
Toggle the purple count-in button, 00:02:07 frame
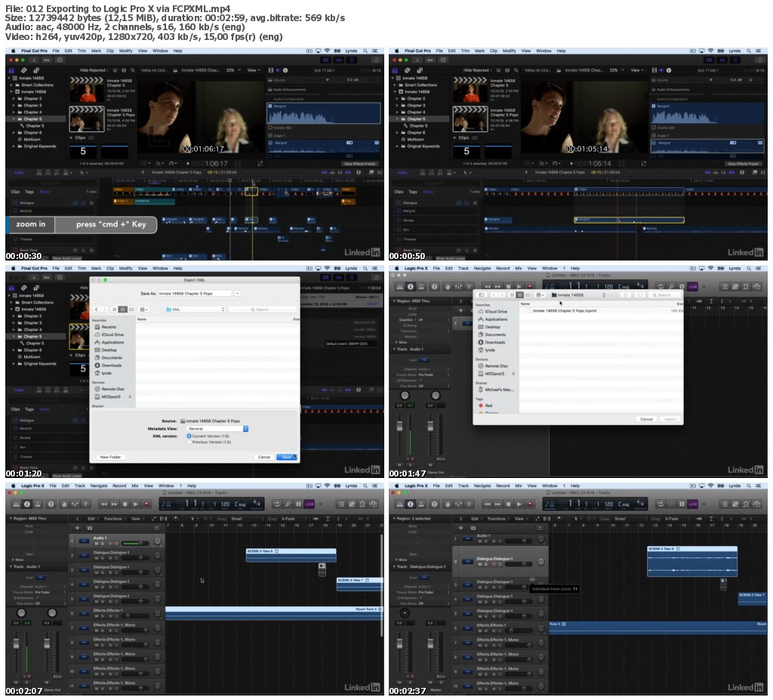coord(309,504)
